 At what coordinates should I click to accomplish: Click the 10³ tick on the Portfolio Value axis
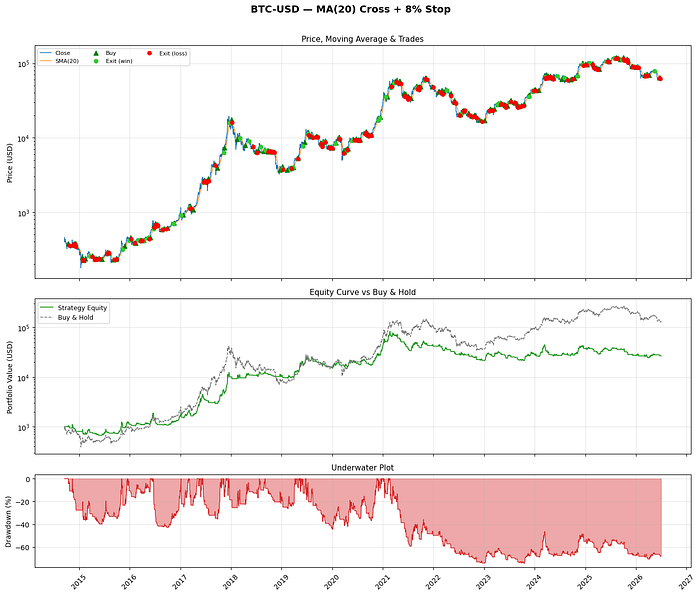tap(23, 427)
